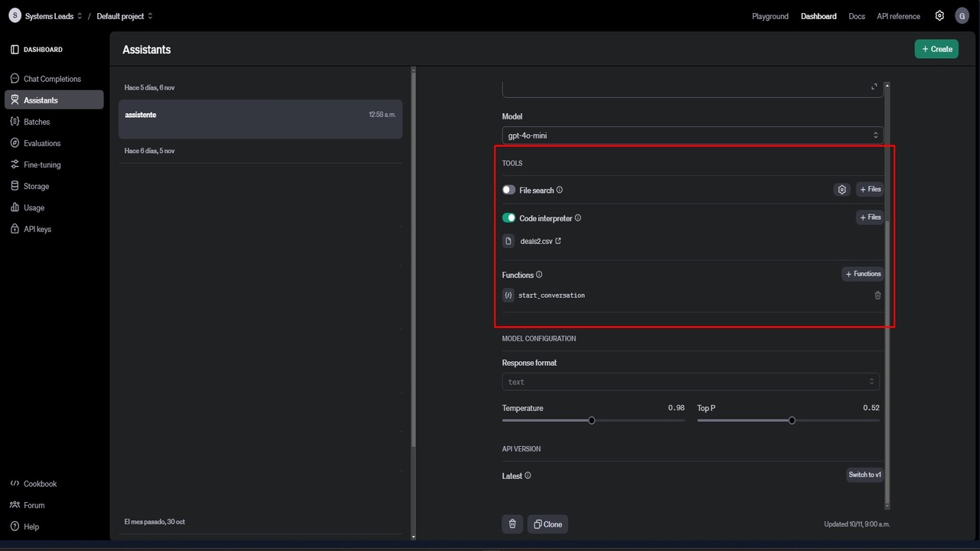This screenshot has width=980, height=551.
Task: Click the Code interpreter info icon
Action: click(578, 218)
